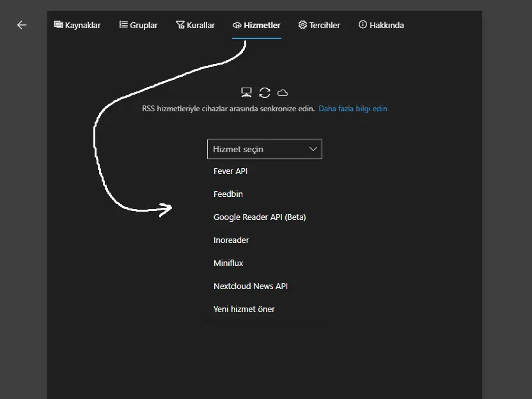The image size is (532, 399).
Task: Click the Gruplar list icon
Action: coord(123,24)
